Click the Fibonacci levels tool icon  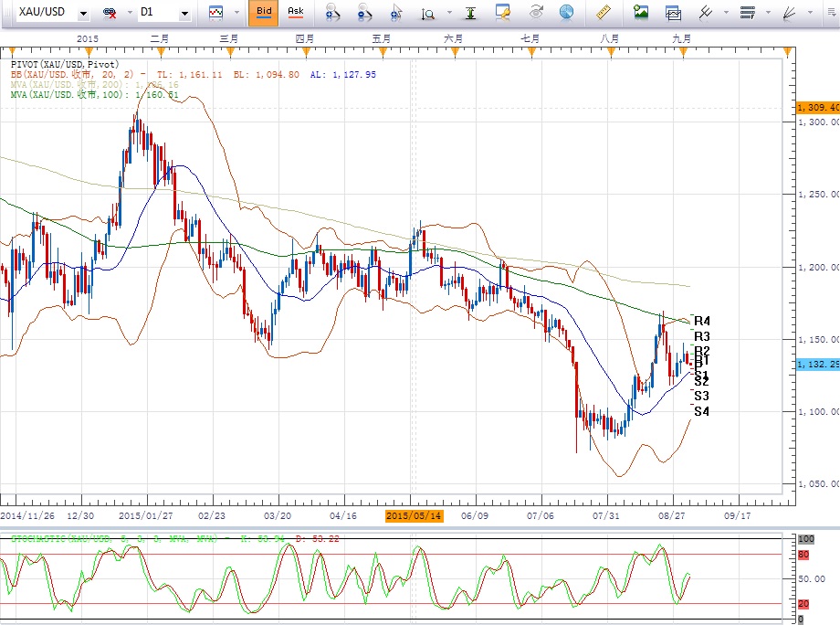coord(747,13)
